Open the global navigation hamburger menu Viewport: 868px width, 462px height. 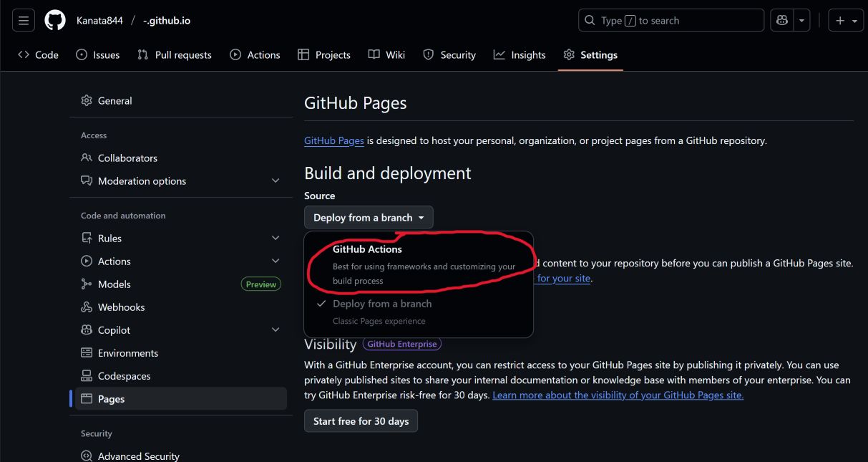click(23, 19)
